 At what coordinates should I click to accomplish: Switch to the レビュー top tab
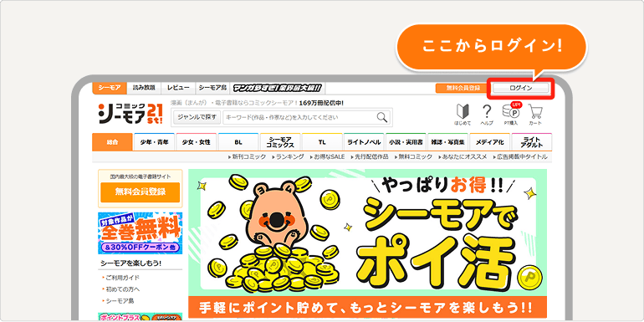[178, 88]
